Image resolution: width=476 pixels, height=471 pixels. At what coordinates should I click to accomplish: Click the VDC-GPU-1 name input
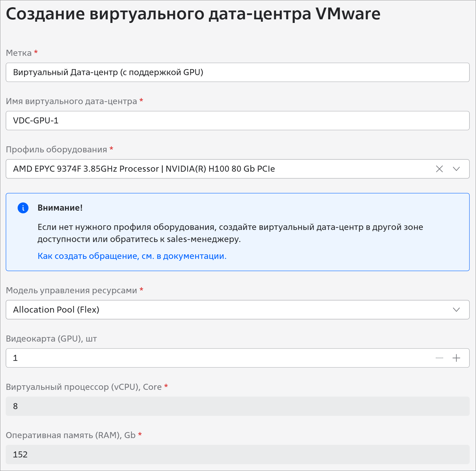pyautogui.click(x=237, y=121)
